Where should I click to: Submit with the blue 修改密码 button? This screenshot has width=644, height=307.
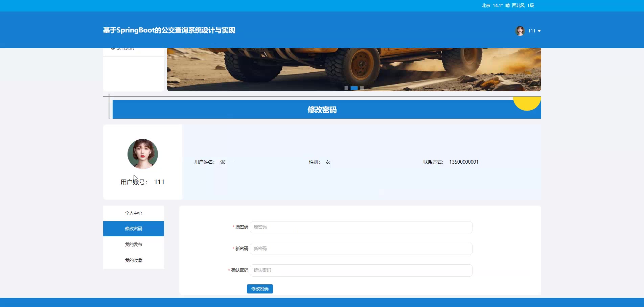coord(260,289)
